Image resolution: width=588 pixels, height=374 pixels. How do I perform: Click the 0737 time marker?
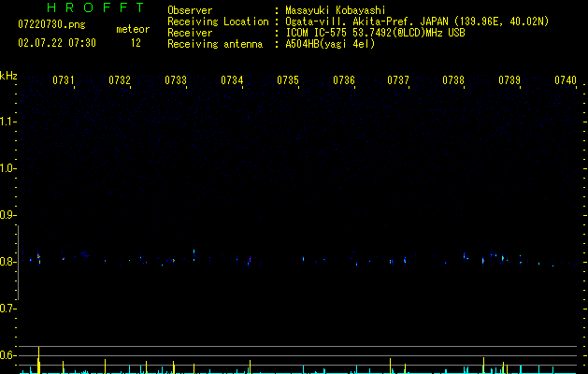(x=398, y=80)
